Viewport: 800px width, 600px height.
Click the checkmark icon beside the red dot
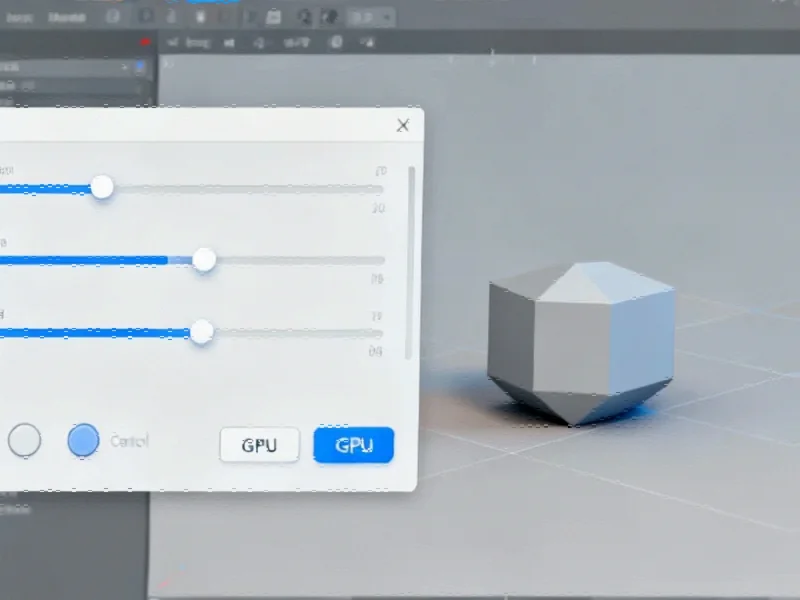click(173, 42)
